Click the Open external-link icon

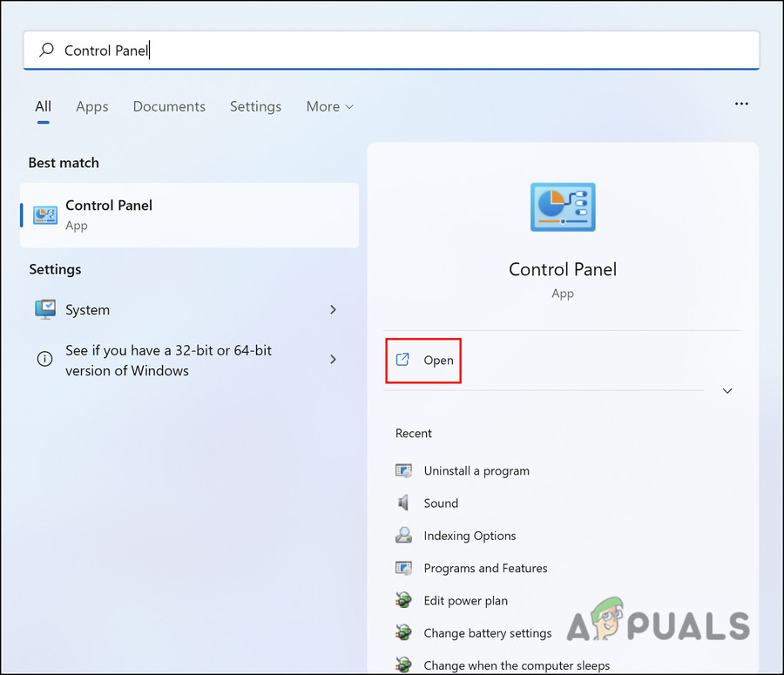(x=402, y=360)
